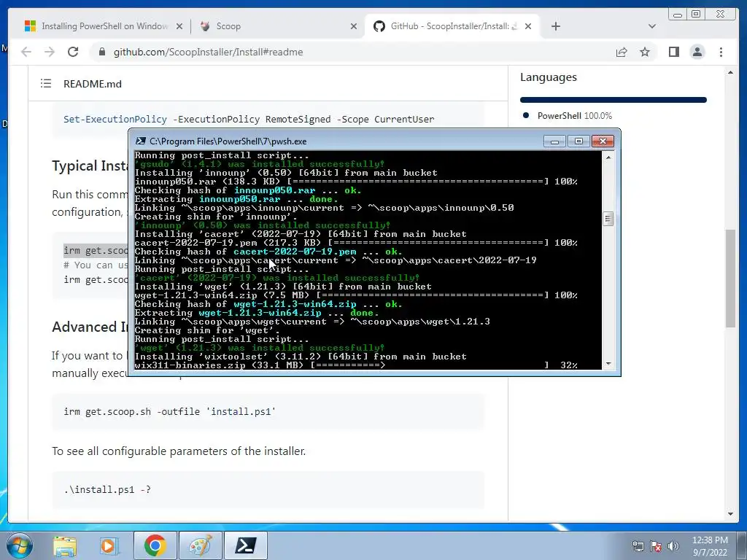Open Paint from the taskbar
Image resolution: width=747 pixels, height=560 pixels.
pyautogui.click(x=201, y=545)
